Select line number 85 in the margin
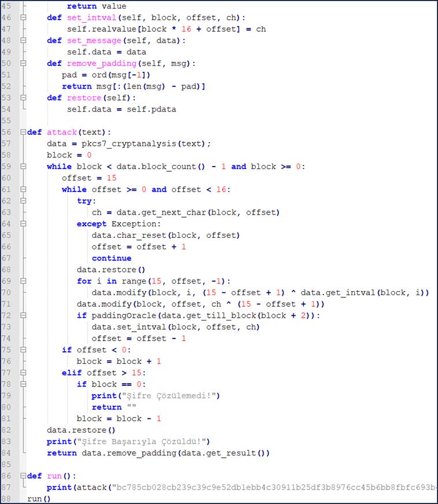Screen dimensions: 438x504 click(x=6, y=465)
